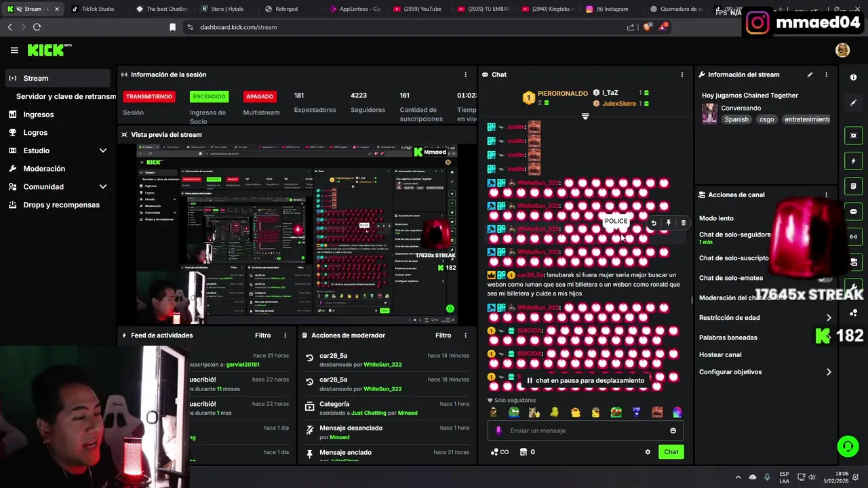Open chat settings gear icon
The height and width of the screenshot is (488, 868).
tap(648, 452)
